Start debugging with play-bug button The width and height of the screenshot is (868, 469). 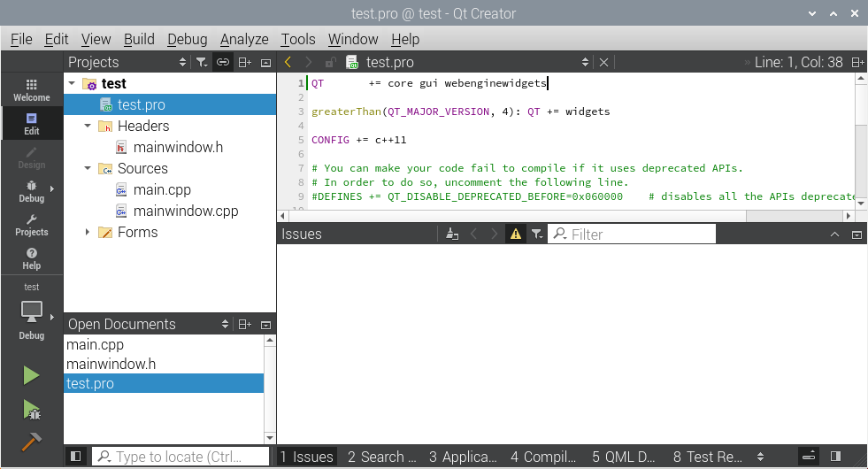pos(32,410)
